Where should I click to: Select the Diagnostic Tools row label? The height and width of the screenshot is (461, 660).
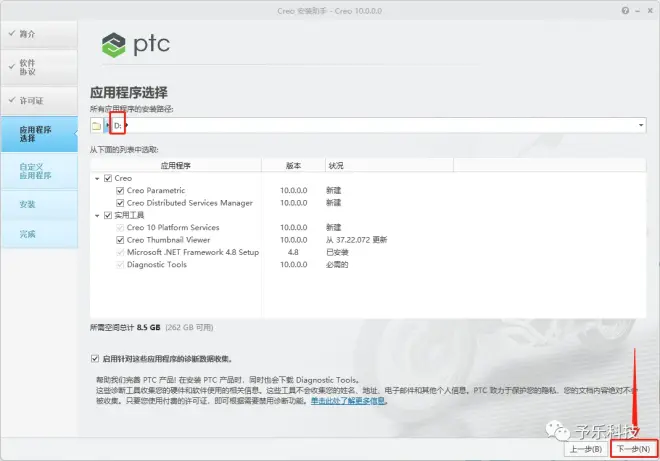pyautogui.click(x=157, y=264)
